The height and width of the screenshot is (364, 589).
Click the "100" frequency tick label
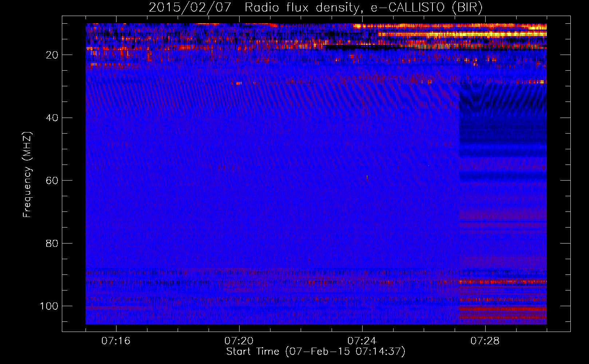point(49,306)
